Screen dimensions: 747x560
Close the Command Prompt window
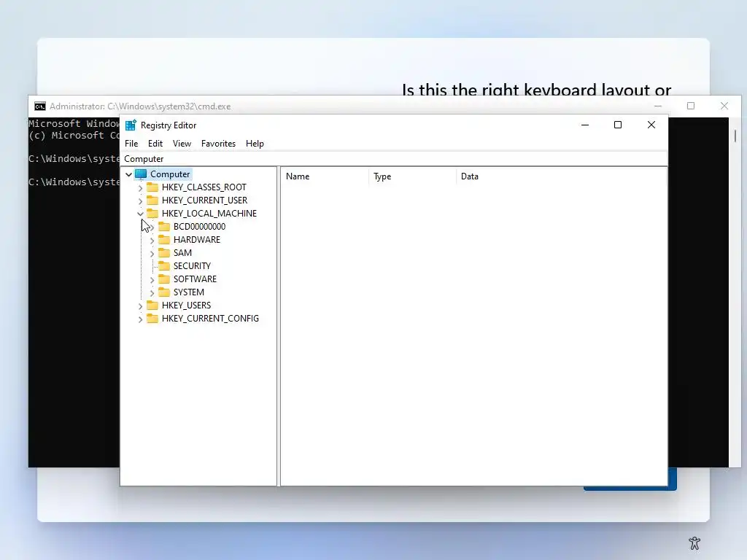[x=724, y=106]
